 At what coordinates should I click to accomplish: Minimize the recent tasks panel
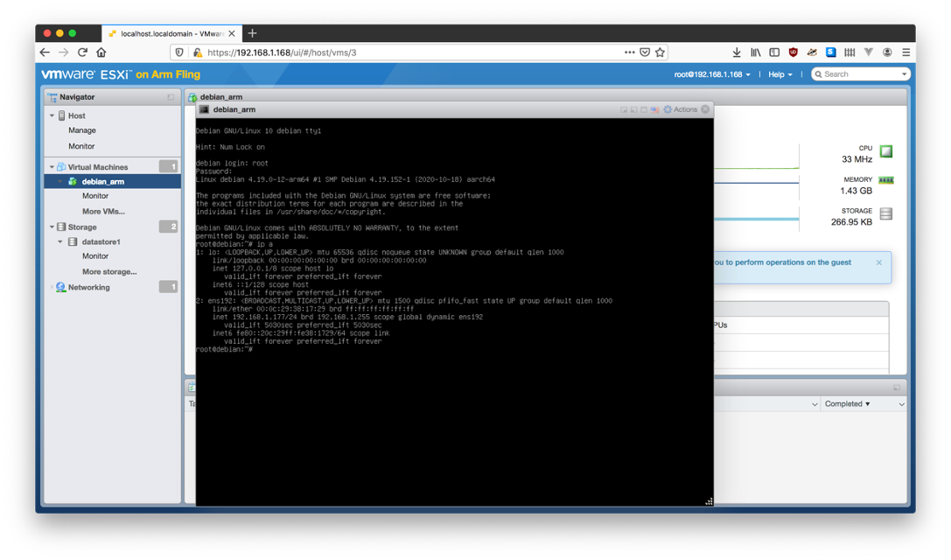897,388
